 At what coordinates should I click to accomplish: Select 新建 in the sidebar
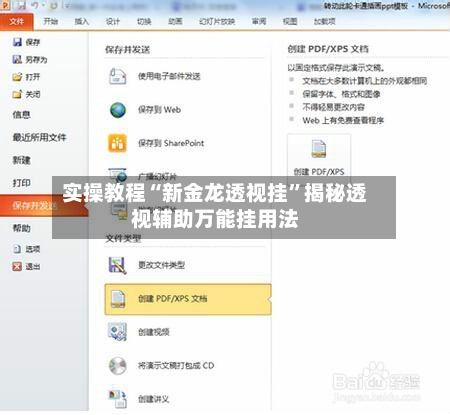(21, 160)
